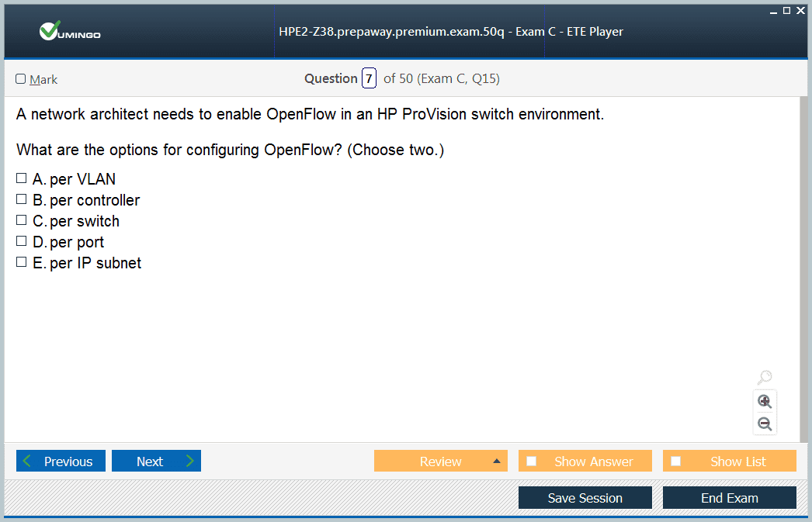Click the text 'of 50 (Exam C, Q15)'

click(441, 78)
